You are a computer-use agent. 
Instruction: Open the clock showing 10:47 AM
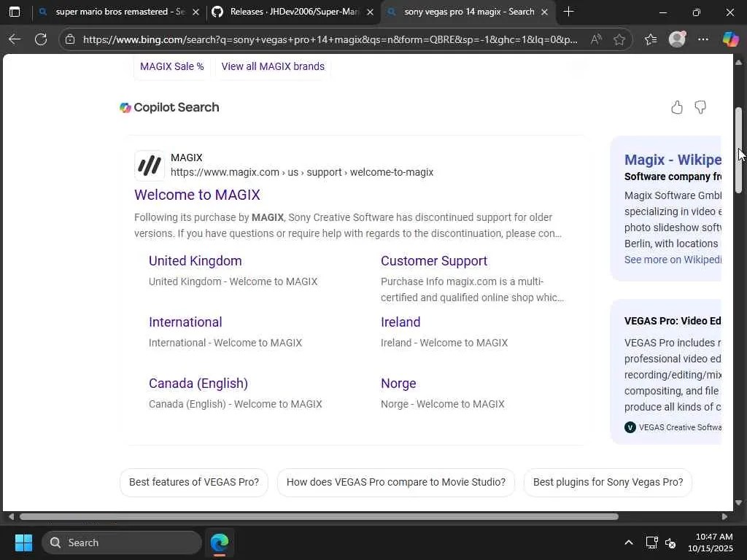[x=711, y=542]
